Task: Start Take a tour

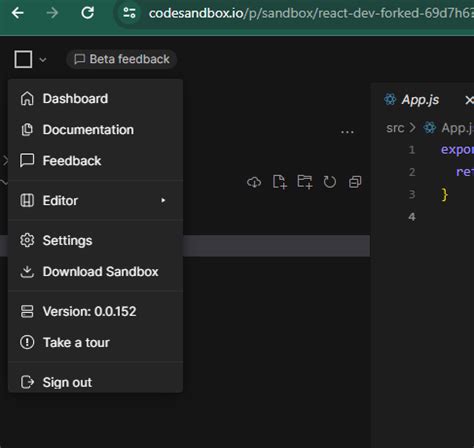Action: click(95, 342)
